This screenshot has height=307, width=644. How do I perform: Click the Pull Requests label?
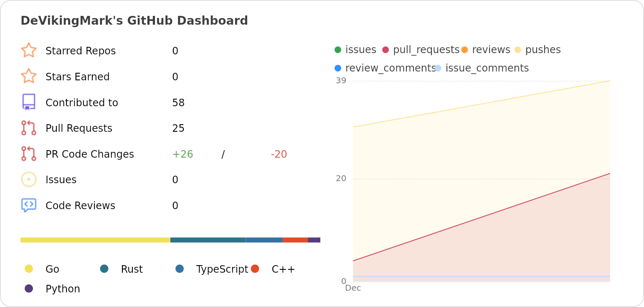point(79,128)
